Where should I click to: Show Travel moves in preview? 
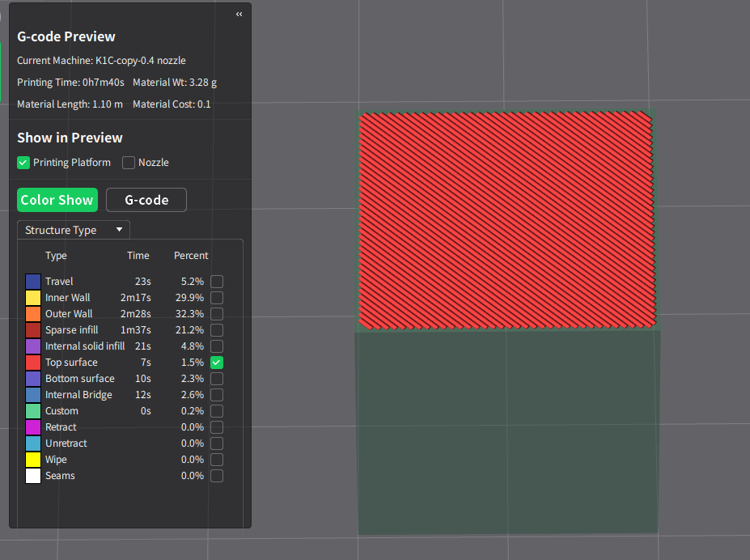click(217, 282)
